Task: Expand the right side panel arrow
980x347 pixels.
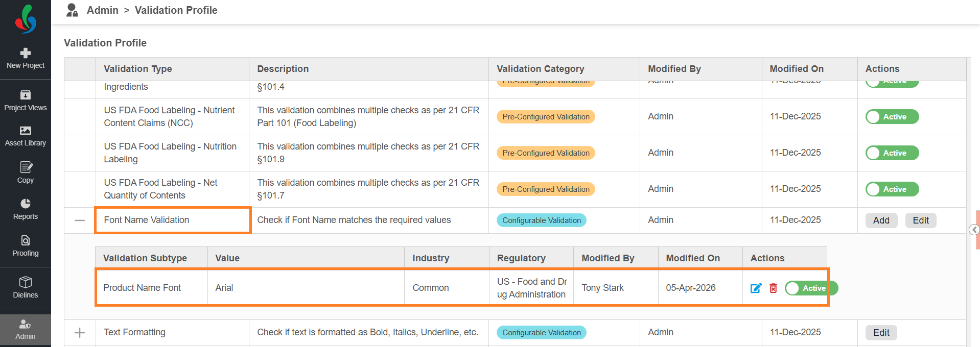Action: [x=974, y=230]
